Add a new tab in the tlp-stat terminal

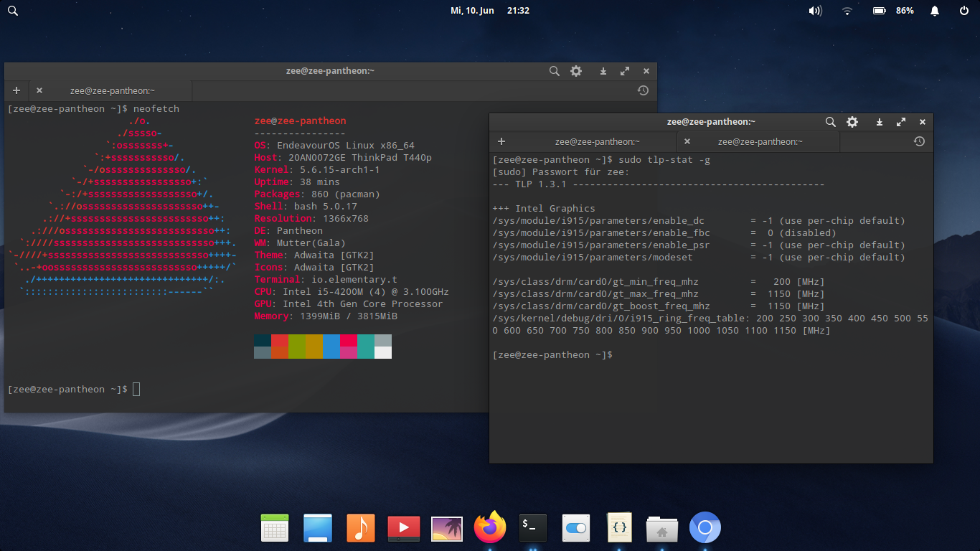[501, 141]
